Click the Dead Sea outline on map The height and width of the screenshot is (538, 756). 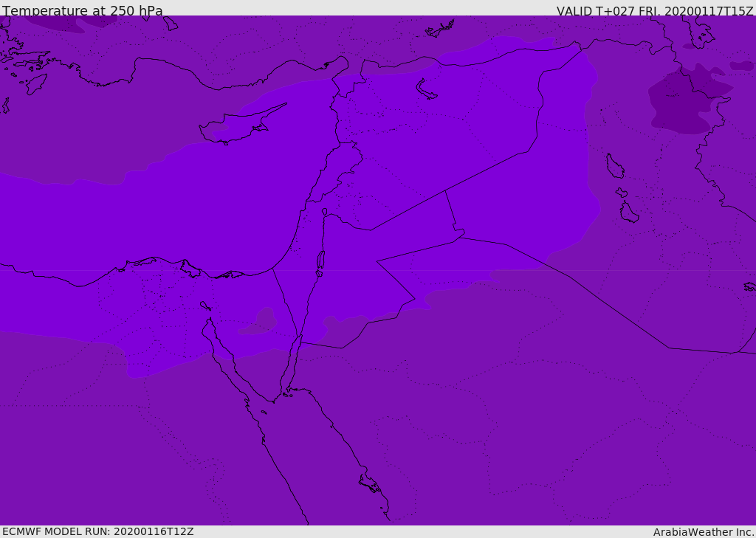[320, 262]
